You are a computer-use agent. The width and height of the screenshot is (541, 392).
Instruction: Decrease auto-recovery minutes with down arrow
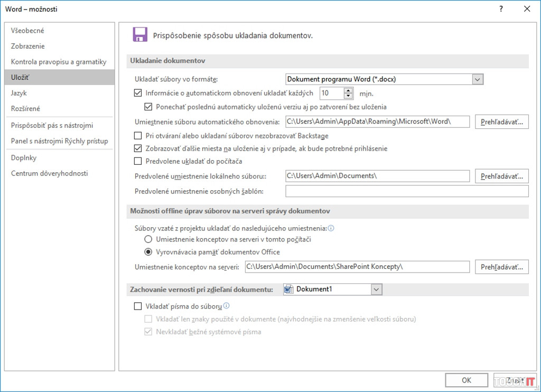348,96
